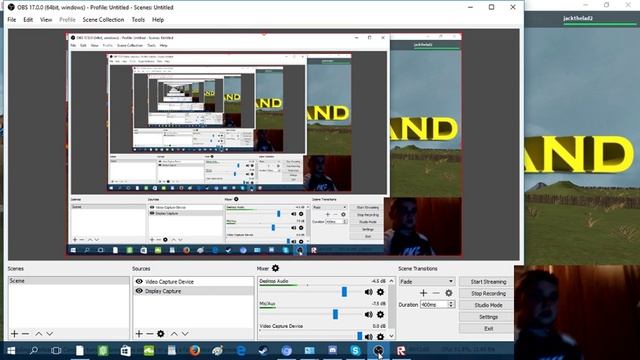This screenshot has width=640, height=360.
Task: Open the File menu
Action: pyautogui.click(x=12, y=20)
